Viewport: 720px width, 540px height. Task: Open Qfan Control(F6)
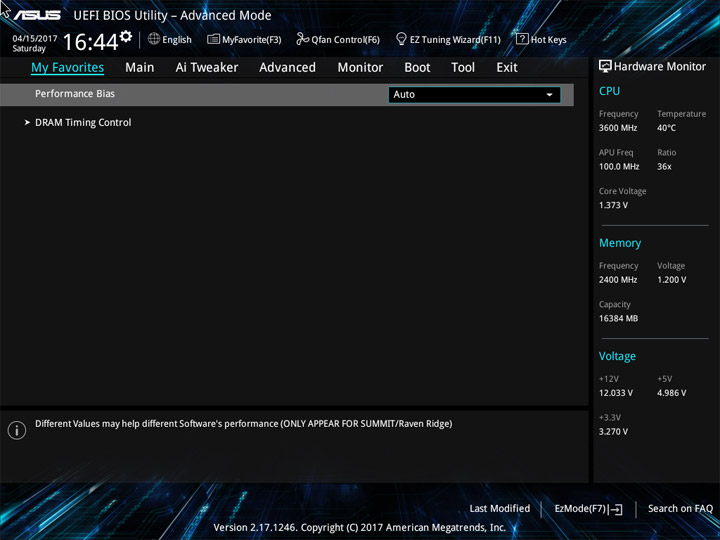tap(338, 39)
